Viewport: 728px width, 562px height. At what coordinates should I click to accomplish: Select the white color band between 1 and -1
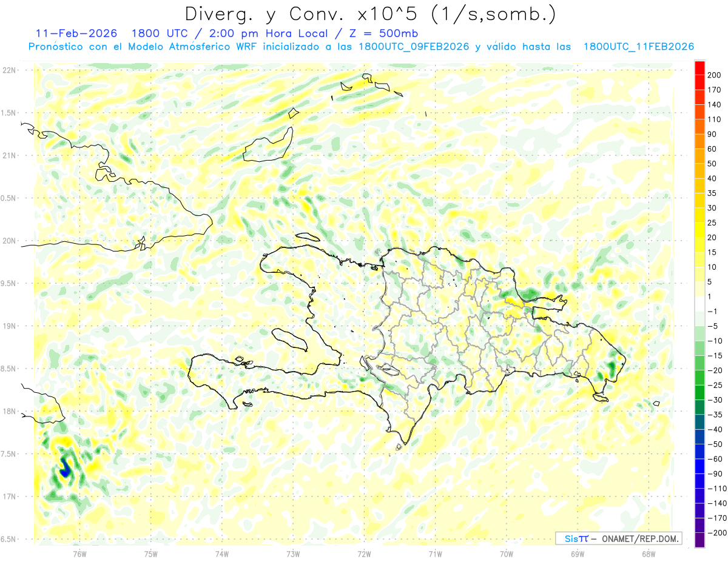pos(699,304)
